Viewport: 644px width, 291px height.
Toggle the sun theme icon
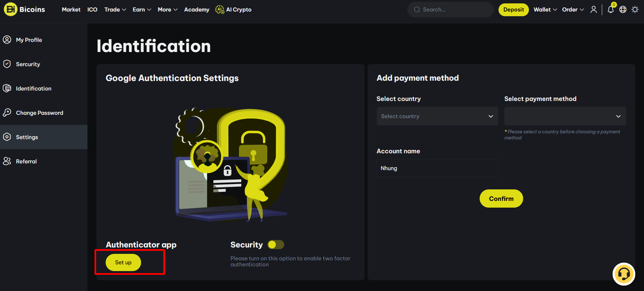pyautogui.click(x=635, y=9)
